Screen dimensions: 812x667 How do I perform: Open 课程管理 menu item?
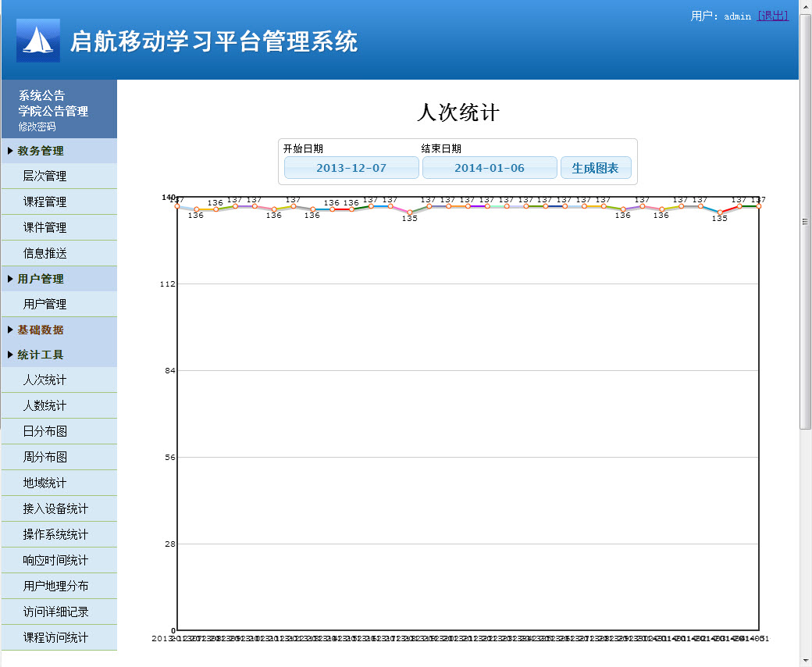(45, 202)
